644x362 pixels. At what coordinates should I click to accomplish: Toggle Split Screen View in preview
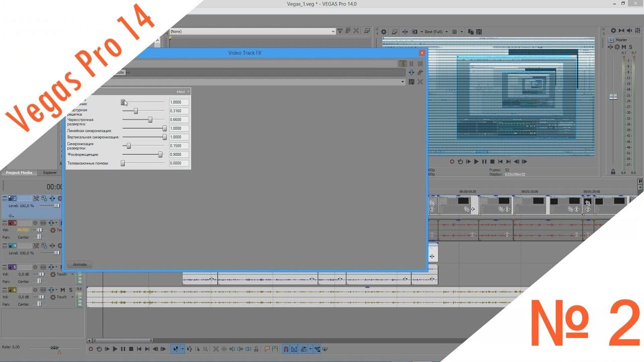415,32
